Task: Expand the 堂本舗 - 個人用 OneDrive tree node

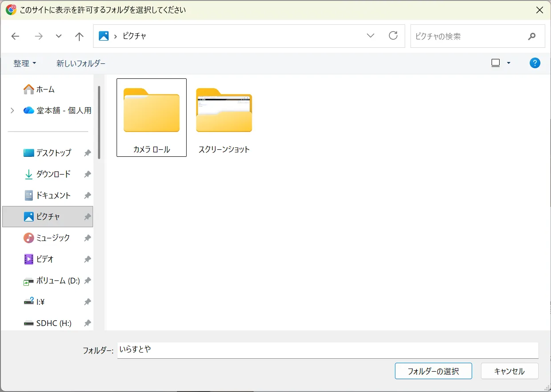Action: click(x=12, y=110)
